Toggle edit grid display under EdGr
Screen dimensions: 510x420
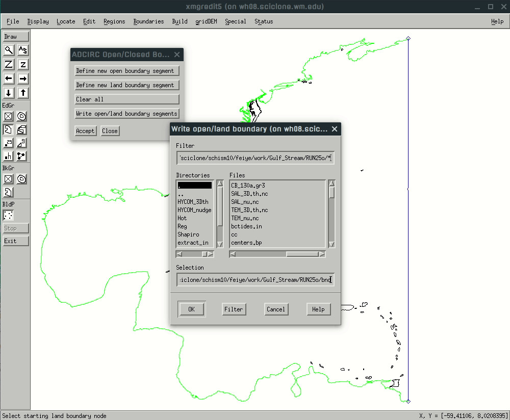pyautogui.click(x=9, y=116)
